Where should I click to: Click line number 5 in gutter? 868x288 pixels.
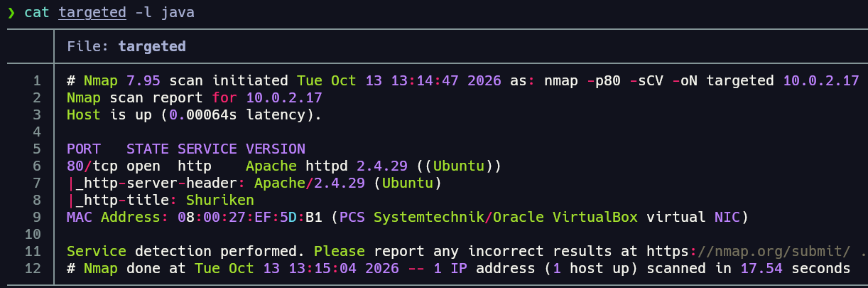tap(37, 149)
